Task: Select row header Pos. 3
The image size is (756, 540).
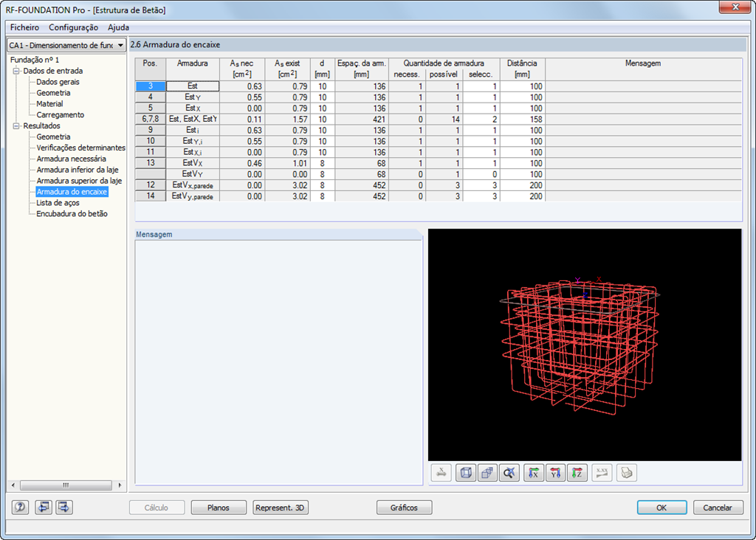Action: click(151, 86)
